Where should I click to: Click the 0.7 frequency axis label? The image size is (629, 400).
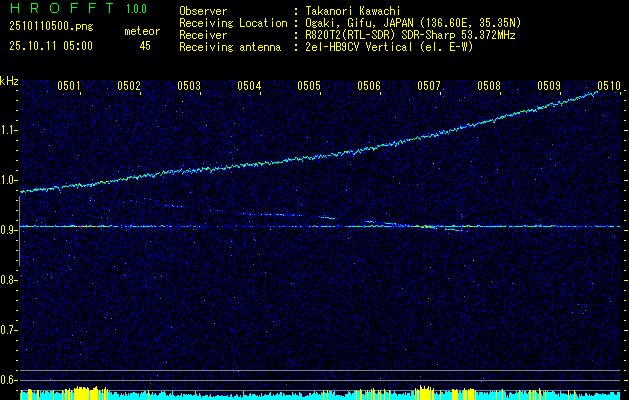(x=9, y=330)
